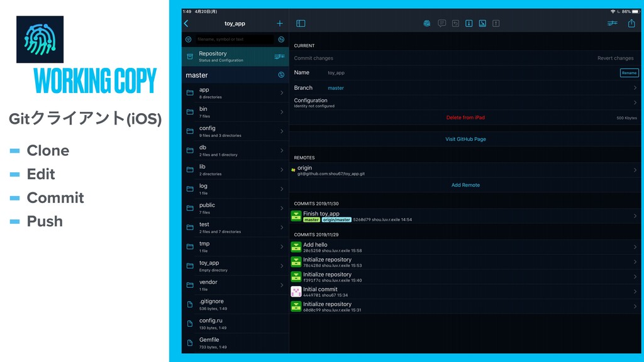Expand the lib folder chevron

282,170
